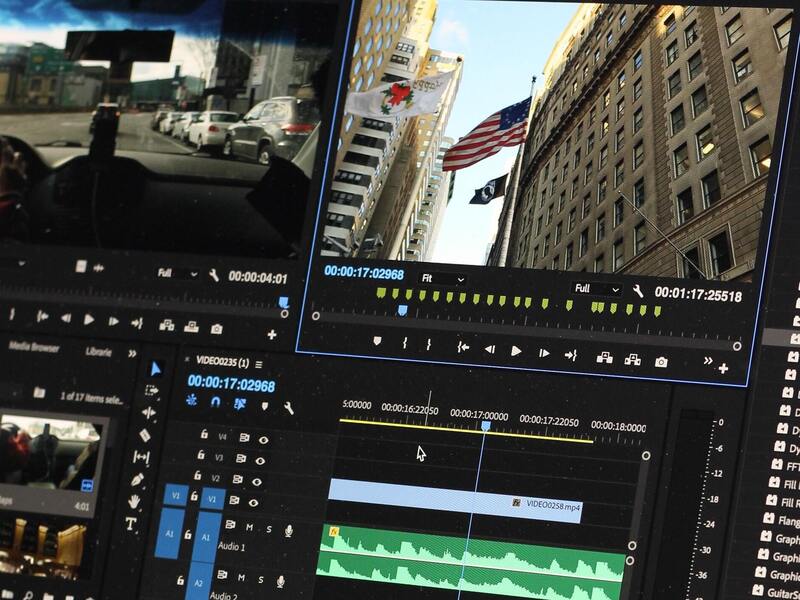Export frame with Program Monitor camera icon

[661, 361]
